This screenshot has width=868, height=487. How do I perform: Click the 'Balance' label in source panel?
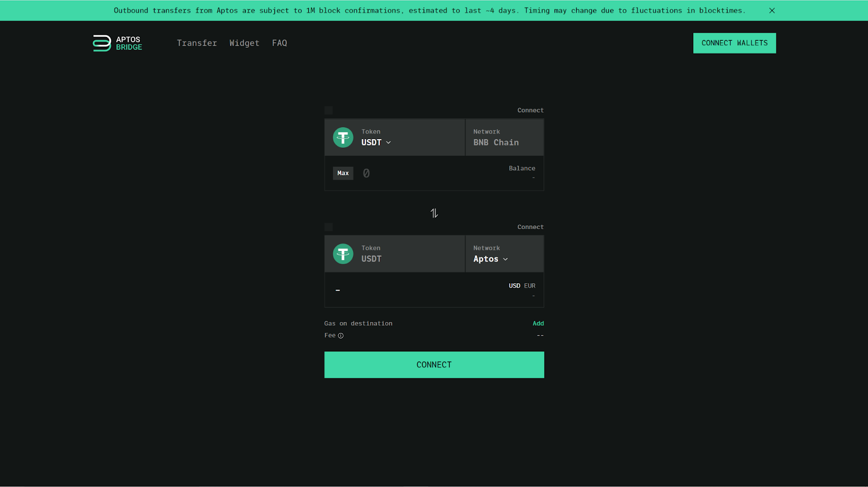pyautogui.click(x=522, y=168)
